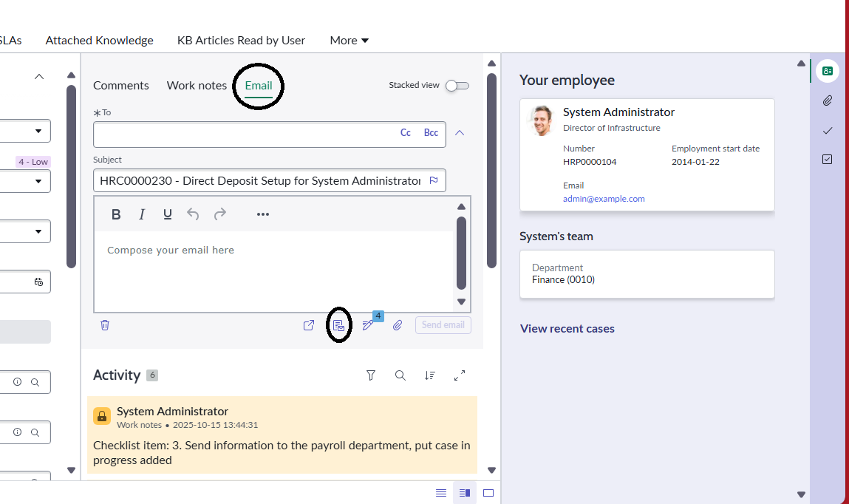849x504 pixels.
Task: Underline text in the email editor
Action: (x=167, y=214)
